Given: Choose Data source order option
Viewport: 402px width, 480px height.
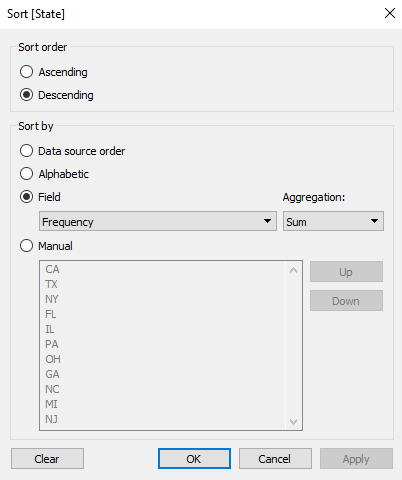Looking at the screenshot, I should [72, 151].
